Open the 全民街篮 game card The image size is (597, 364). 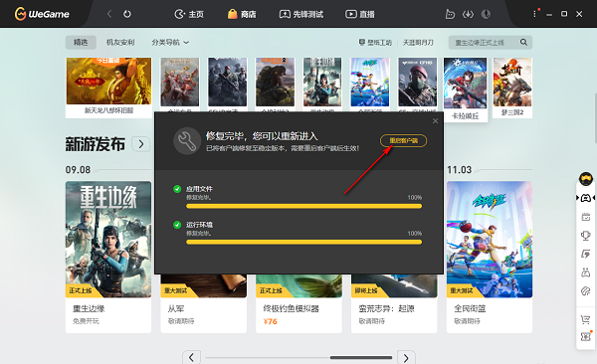tap(490, 257)
